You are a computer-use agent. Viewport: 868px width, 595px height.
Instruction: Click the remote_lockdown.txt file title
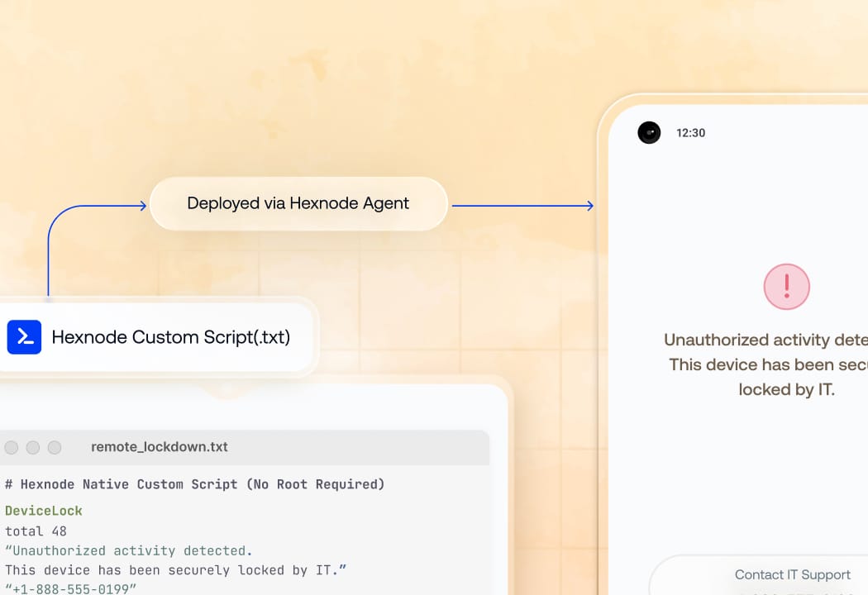160,447
